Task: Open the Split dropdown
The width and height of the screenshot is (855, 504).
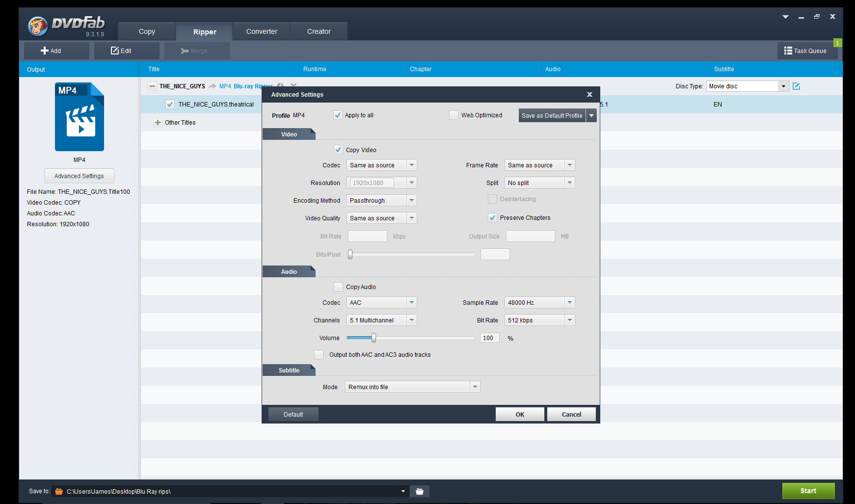Action: 539,183
